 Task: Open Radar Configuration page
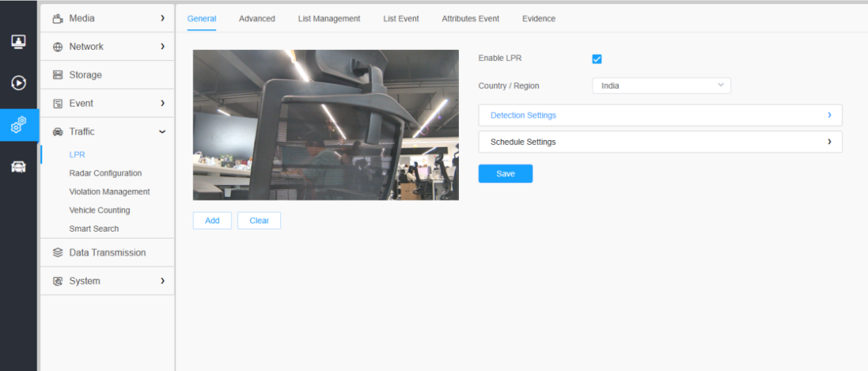tap(105, 173)
